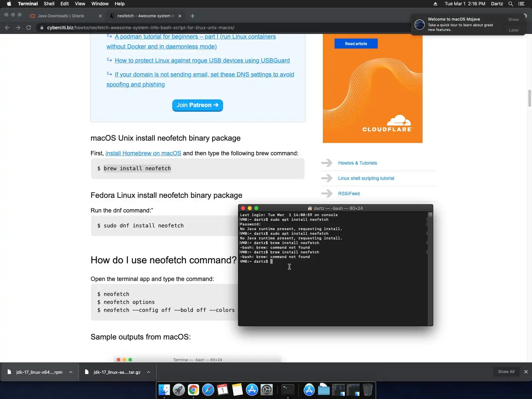Open the Help menu
532x399 pixels.
(119, 4)
